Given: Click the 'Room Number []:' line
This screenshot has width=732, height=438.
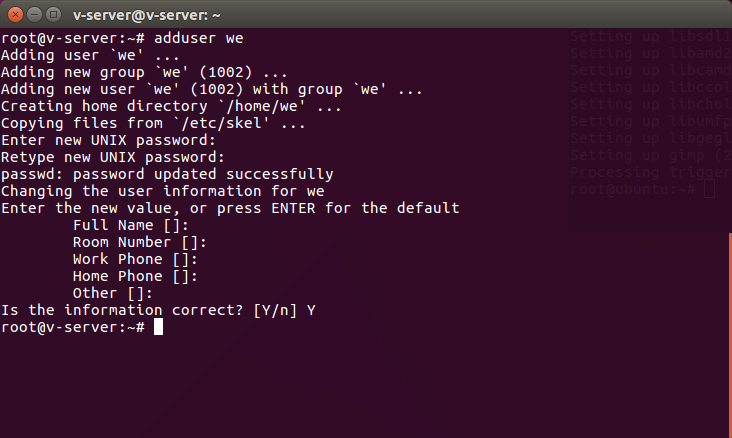Looking at the screenshot, I should [x=139, y=243].
